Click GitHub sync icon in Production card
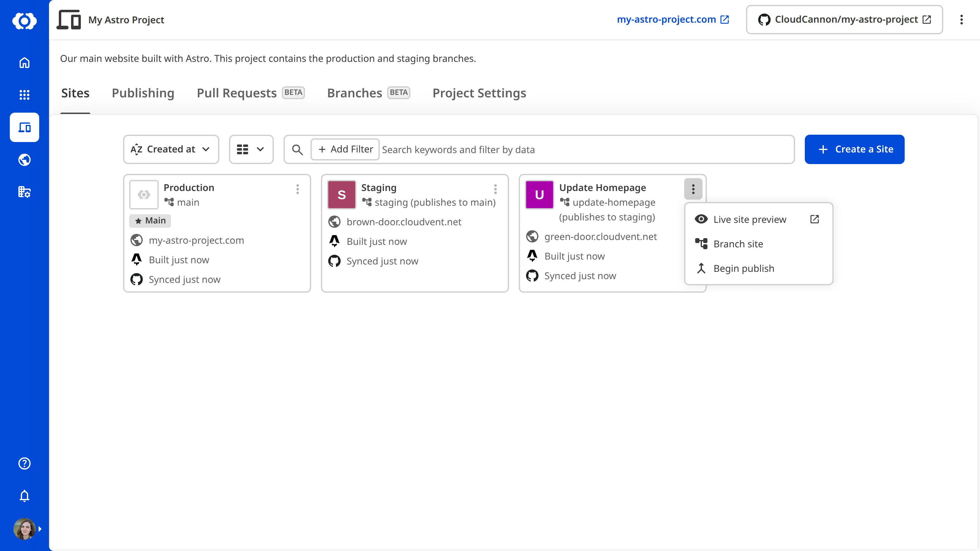 pos(137,279)
